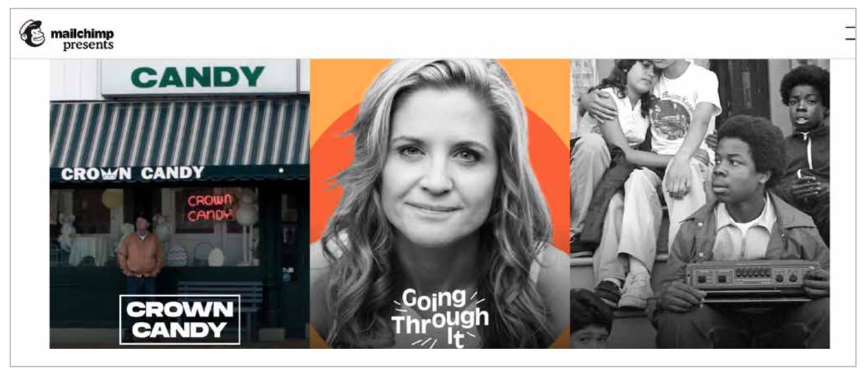Open the black-and-white teens photo tile
The width and height of the screenshot is (868, 378).
(700, 204)
